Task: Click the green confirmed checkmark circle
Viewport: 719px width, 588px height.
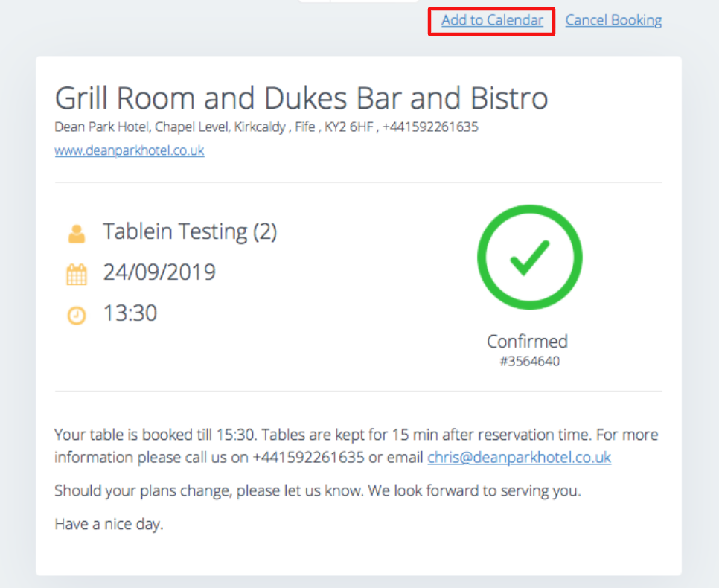Action: pos(529,257)
